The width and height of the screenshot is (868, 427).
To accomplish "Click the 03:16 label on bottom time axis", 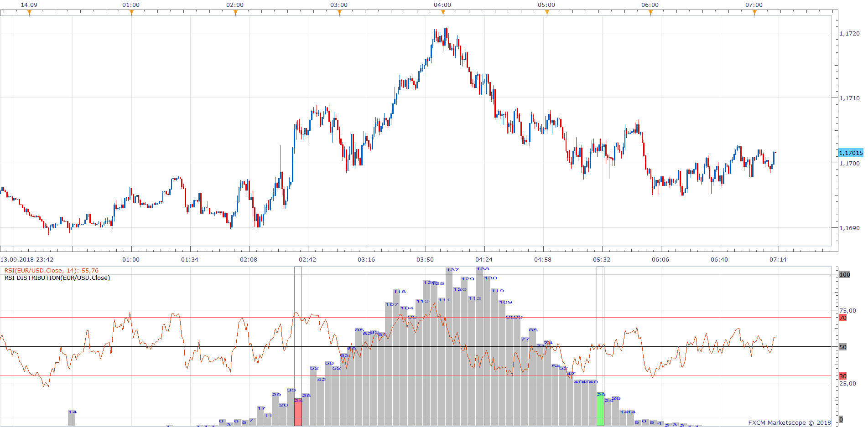I will point(366,259).
